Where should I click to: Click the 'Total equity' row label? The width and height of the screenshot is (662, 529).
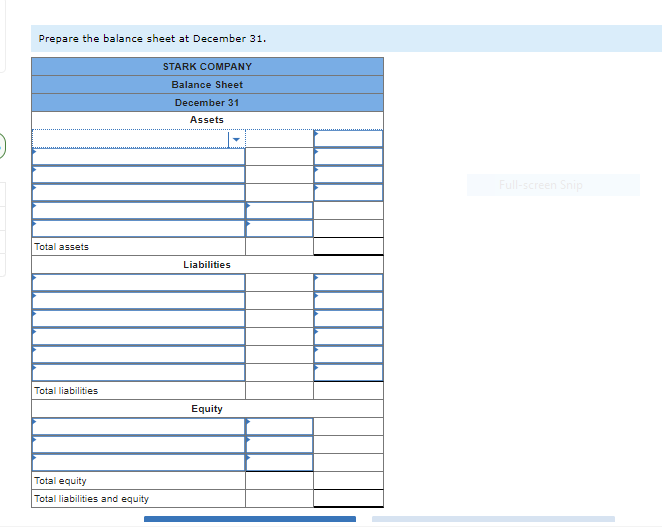(x=60, y=480)
